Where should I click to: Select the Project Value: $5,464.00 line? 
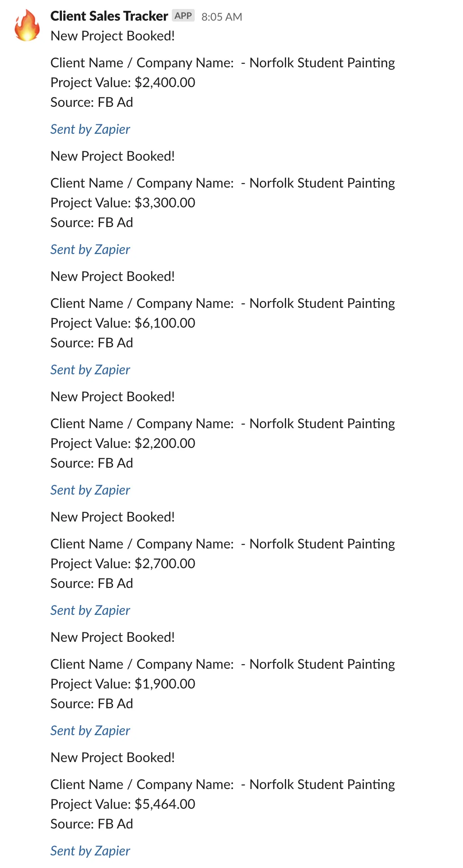123,804
